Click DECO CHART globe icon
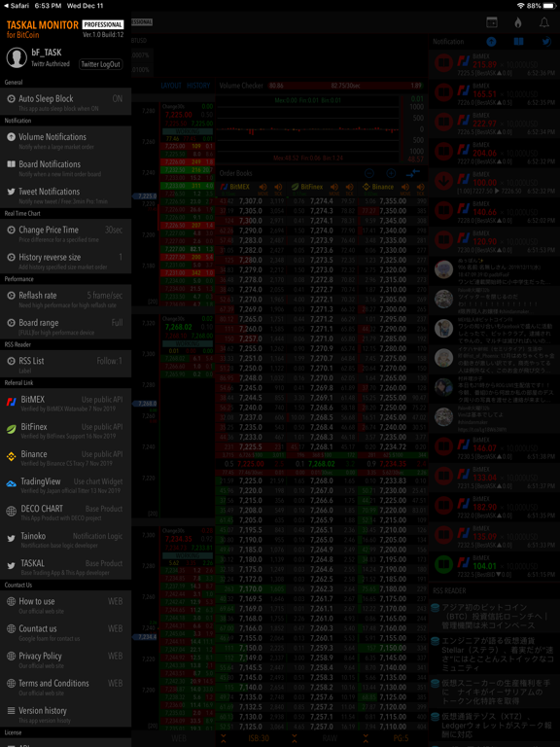560x747 pixels. tap(11, 512)
